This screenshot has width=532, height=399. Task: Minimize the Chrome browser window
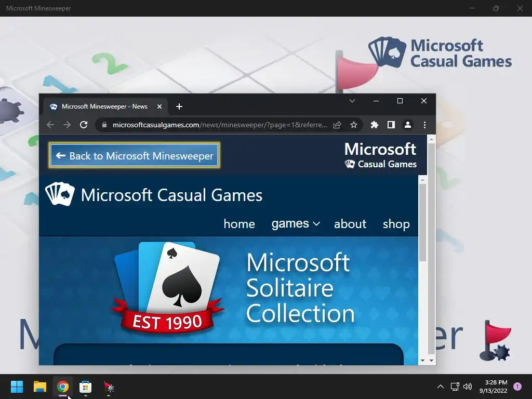pyautogui.click(x=376, y=101)
